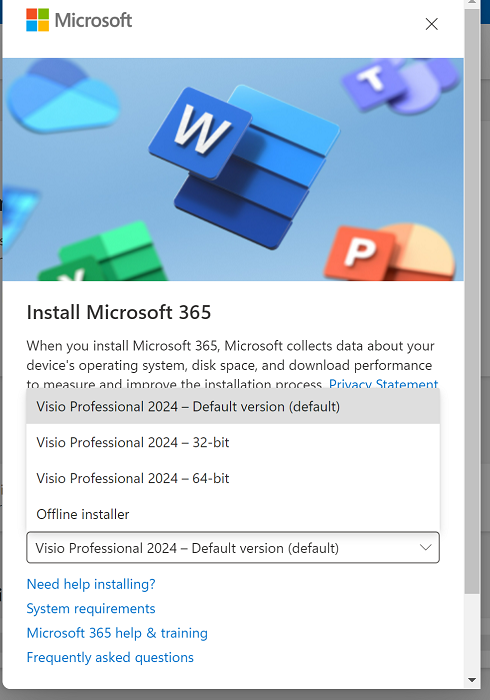
Task: Click the Microsoft four-color logo
Action: coord(37,20)
